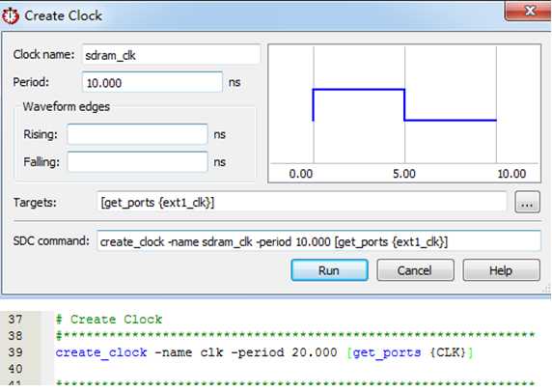Click the 0.00 waveform axis label
The image size is (552, 392).
pos(301,174)
